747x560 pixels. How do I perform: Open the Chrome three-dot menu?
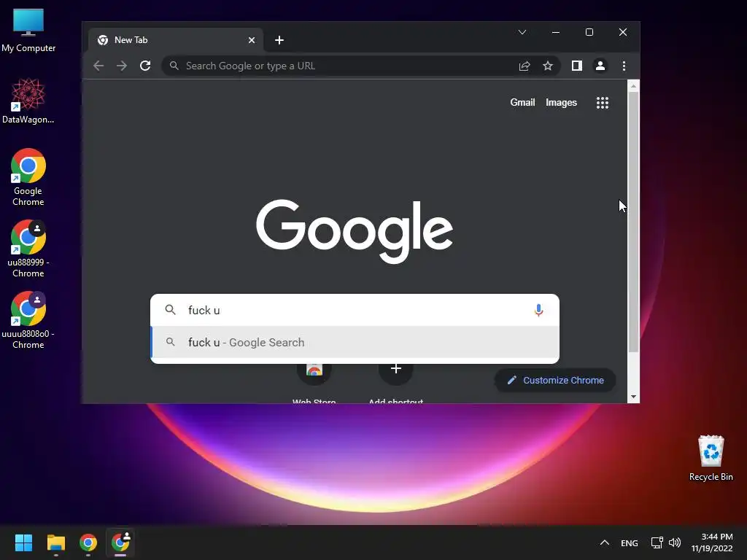624,66
